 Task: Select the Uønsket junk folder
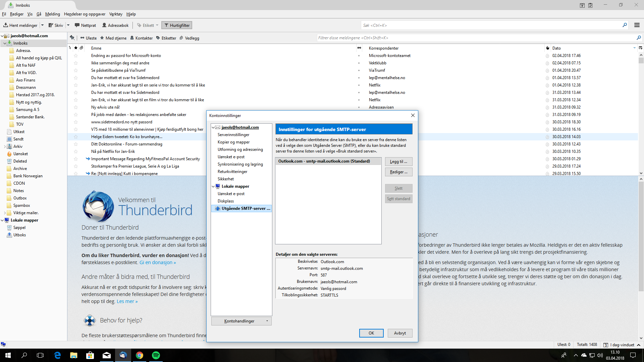[20, 154]
